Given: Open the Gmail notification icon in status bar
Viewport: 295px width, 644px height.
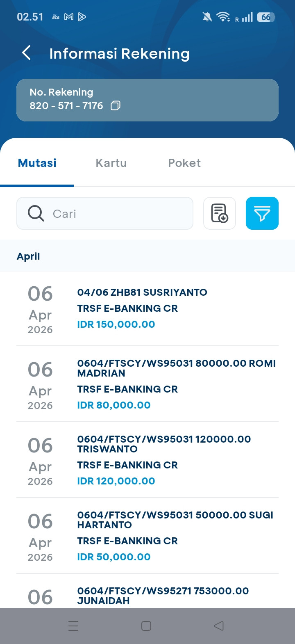Looking at the screenshot, I should (69, 17).
